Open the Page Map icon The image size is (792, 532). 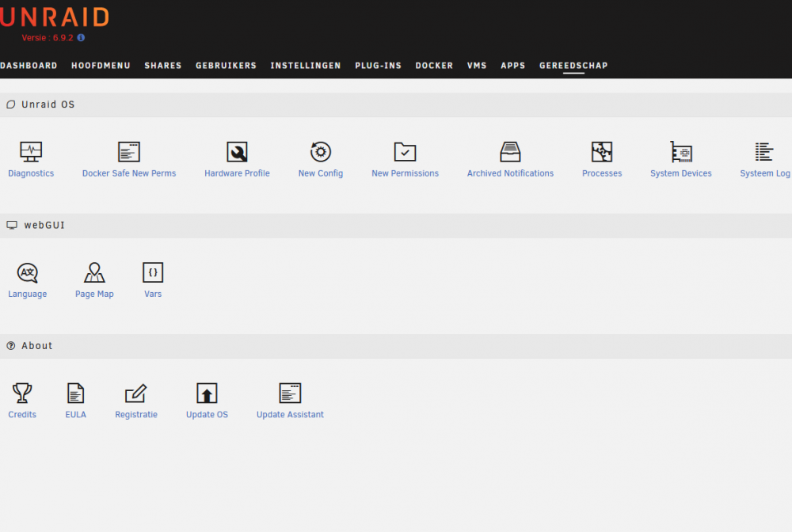(x=94, y=272)
